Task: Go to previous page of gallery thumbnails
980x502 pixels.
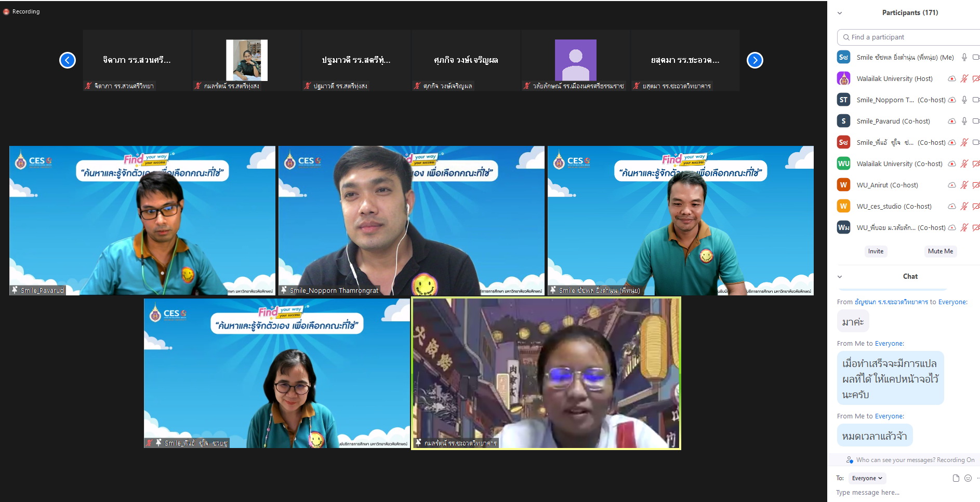Action: pos(68,60)
